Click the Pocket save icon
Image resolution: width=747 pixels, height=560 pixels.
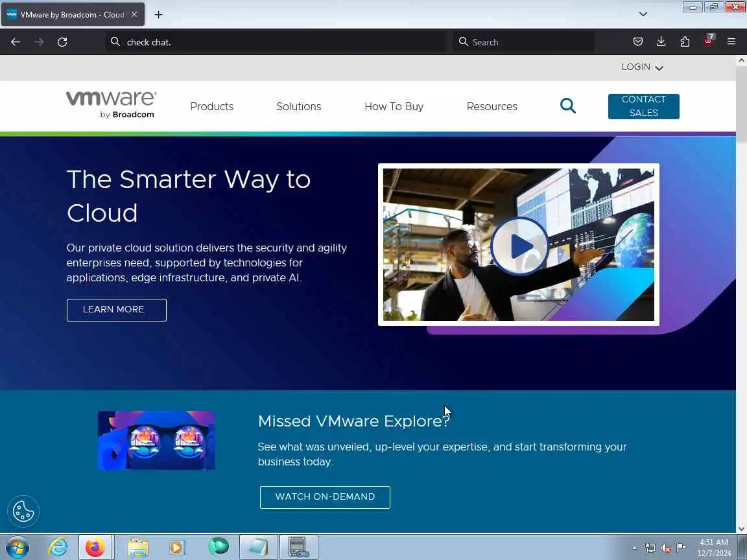click(x=638, y=42)
